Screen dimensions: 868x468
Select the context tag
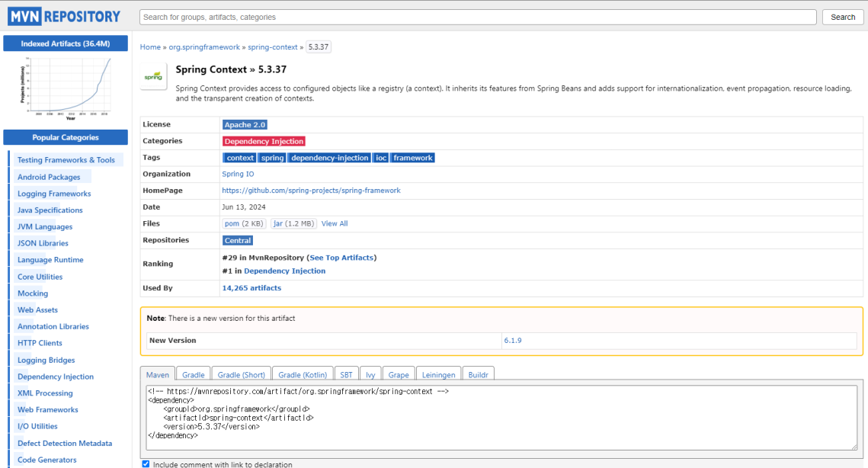click(x=240, y=158)
